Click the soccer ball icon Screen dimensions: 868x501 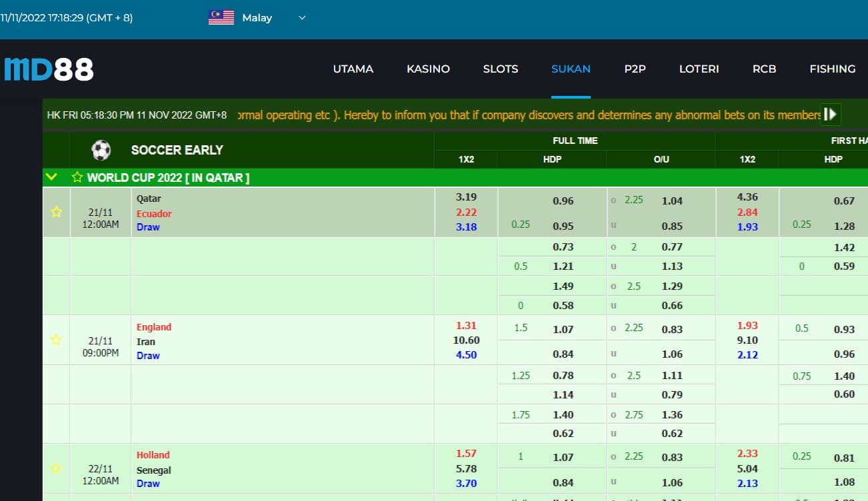101,150
